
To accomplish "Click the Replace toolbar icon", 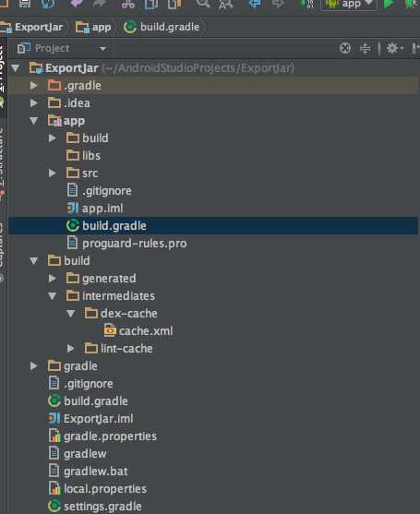I will click(225, 4).
